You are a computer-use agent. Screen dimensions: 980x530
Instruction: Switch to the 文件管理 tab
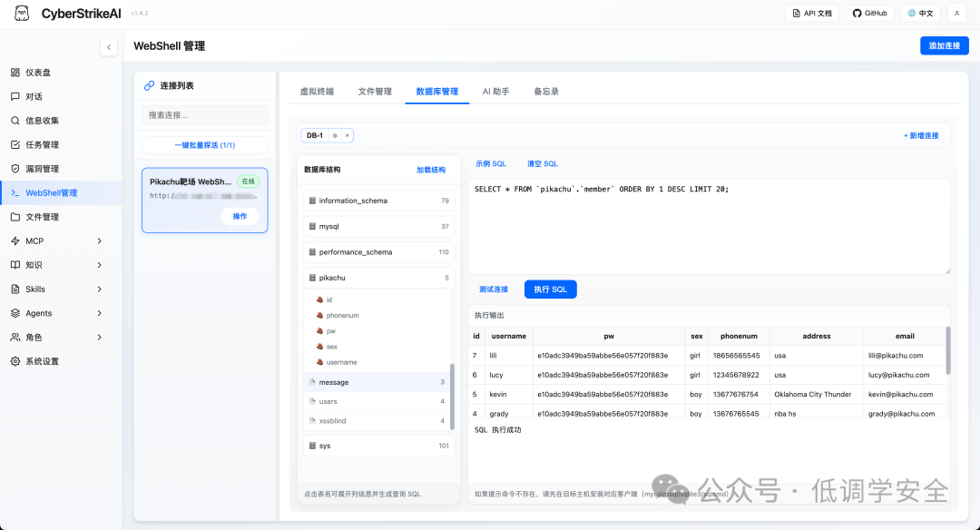coord(375,92)
